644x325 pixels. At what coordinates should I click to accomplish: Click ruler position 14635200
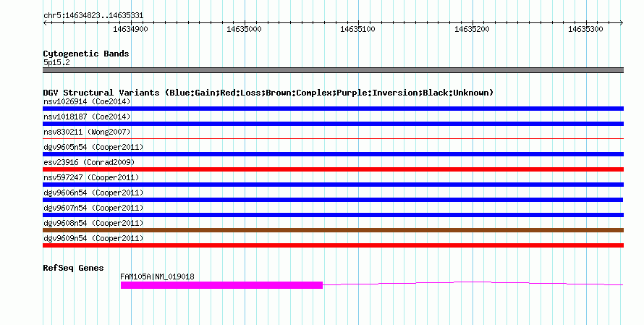click(472, 29)
